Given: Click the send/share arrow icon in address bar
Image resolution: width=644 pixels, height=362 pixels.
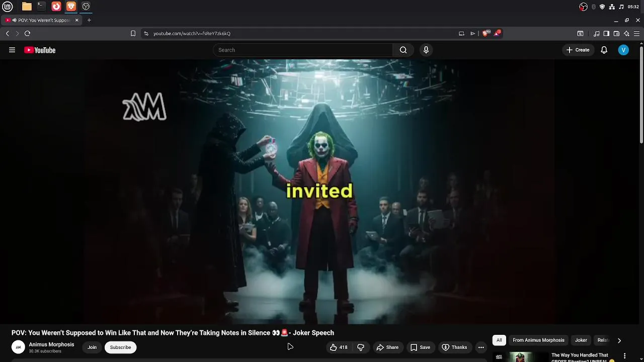Looking at the screenshot, I should 473,34.
